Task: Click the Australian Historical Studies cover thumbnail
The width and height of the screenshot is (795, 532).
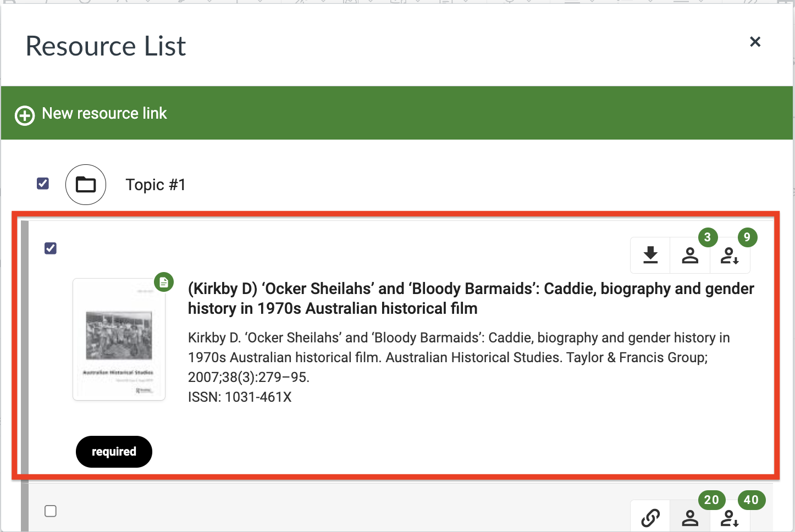Action: [x=119, y=340]
